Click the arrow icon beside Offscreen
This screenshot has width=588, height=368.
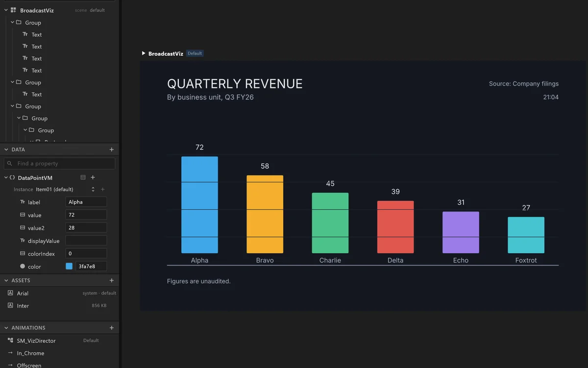[x=10, y=365]
